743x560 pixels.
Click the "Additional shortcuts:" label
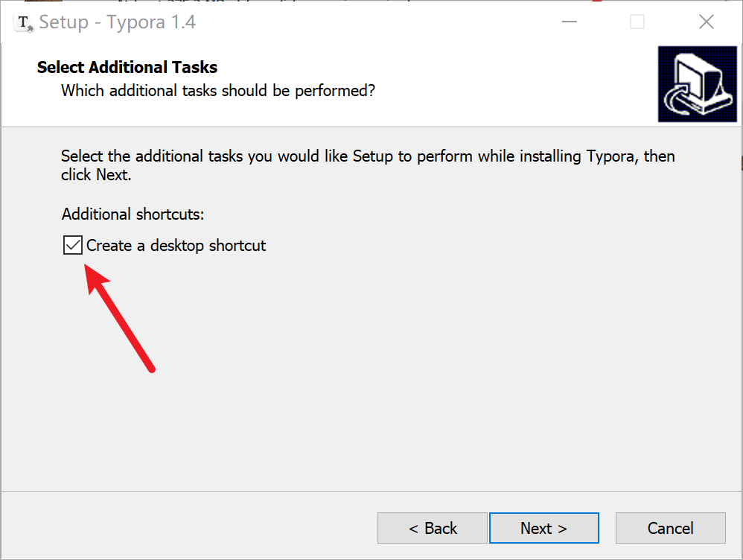point(133,214)
